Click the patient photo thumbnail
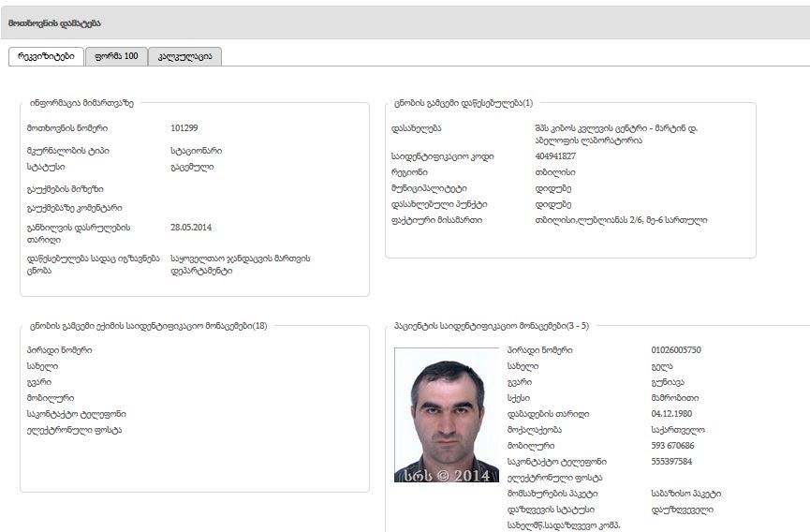This screenshot has width=810, height=532. click(x=446, y=415)
